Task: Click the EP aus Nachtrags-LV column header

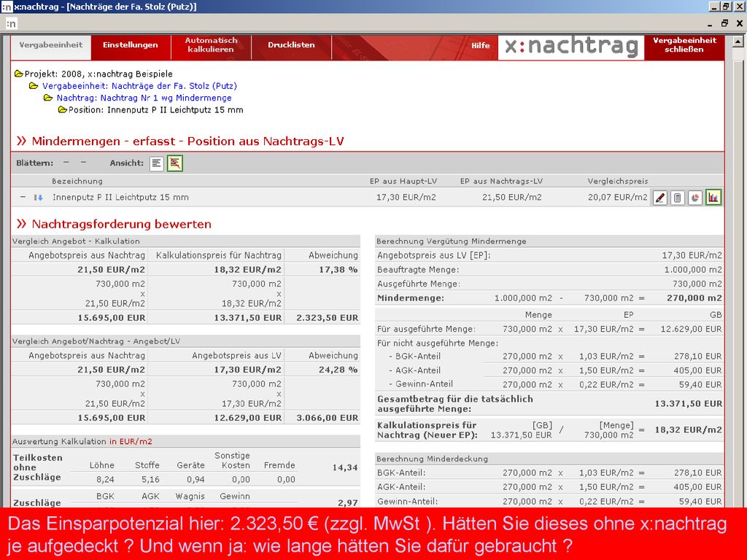Action: [x=501, y=181]
